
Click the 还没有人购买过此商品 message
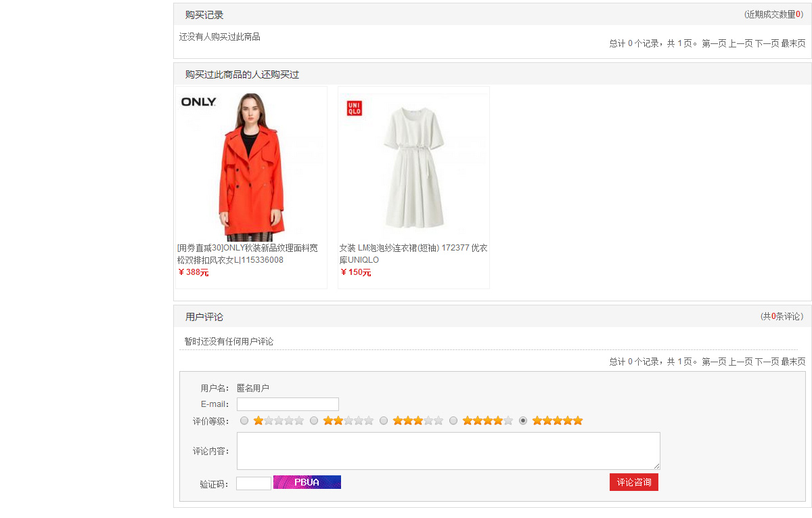pyautogui.click(x=220, y=37)
